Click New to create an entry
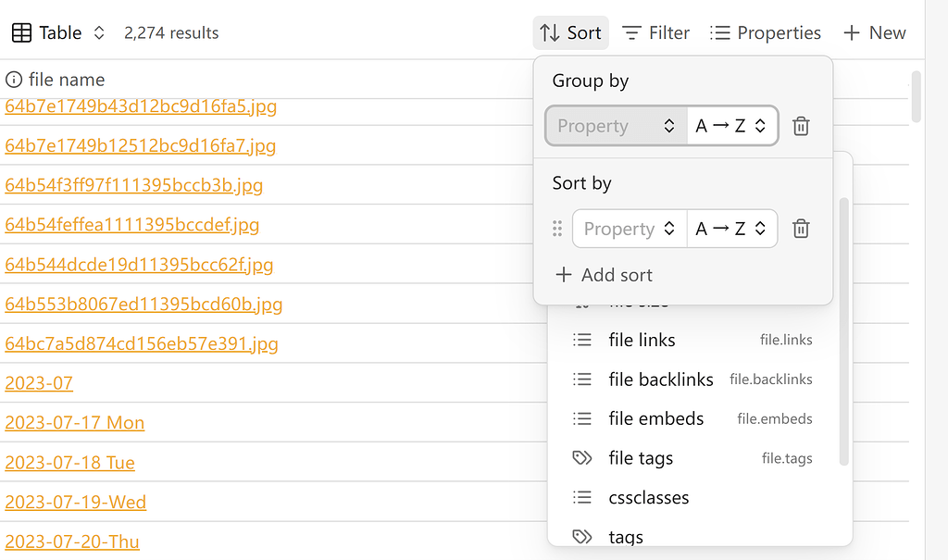This screenshot has width=948, height=560. pyautogui.click(x=874, y=32)
